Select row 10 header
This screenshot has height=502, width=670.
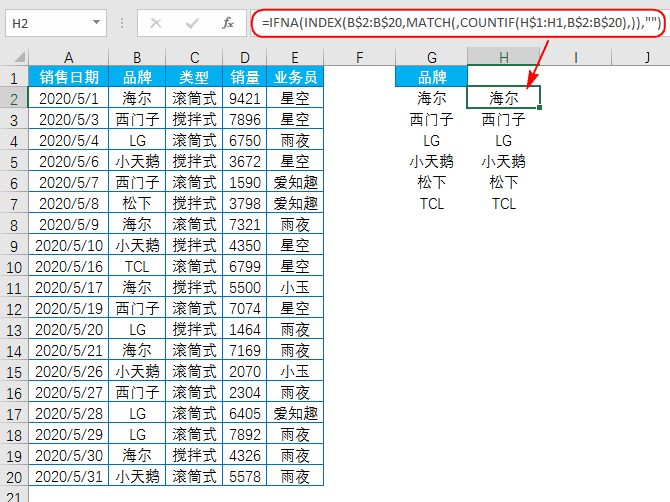click(x=14, y=267)
